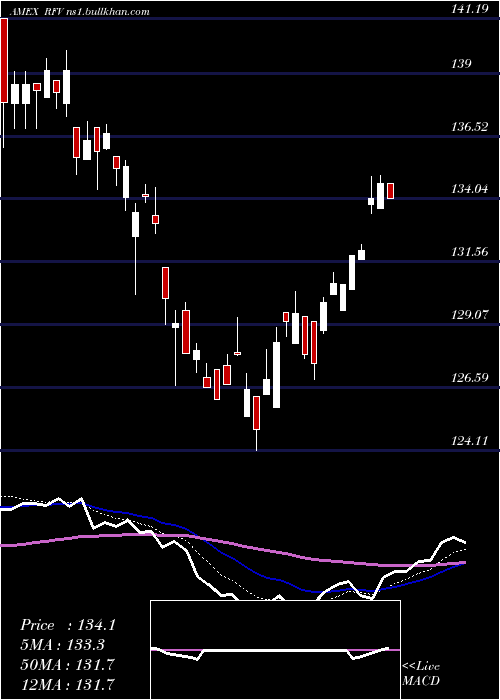This screenshot has height=700, width=500.
Task: Click the 12MA : 131.7 readout
Action: pyautogui.click(x=67, y=684)
